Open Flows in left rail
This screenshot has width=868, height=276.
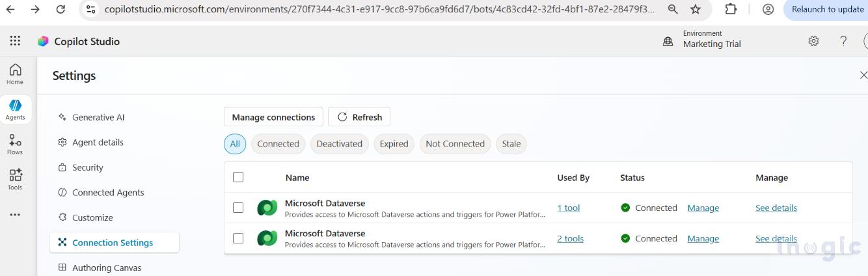(x=15, y=145)
